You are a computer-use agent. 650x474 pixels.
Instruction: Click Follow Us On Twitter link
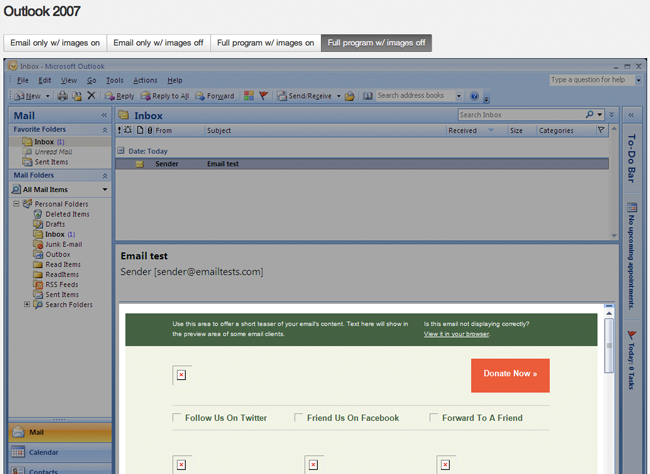point(226,418)
